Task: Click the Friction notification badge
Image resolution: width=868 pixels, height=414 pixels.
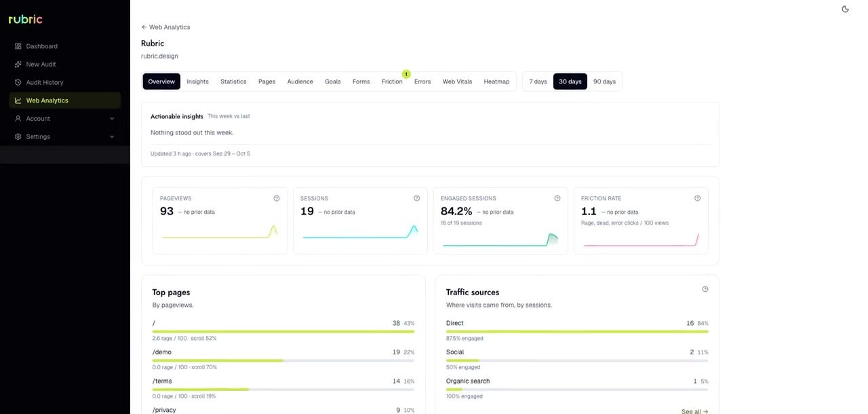Action: click(x=406, y=74)
